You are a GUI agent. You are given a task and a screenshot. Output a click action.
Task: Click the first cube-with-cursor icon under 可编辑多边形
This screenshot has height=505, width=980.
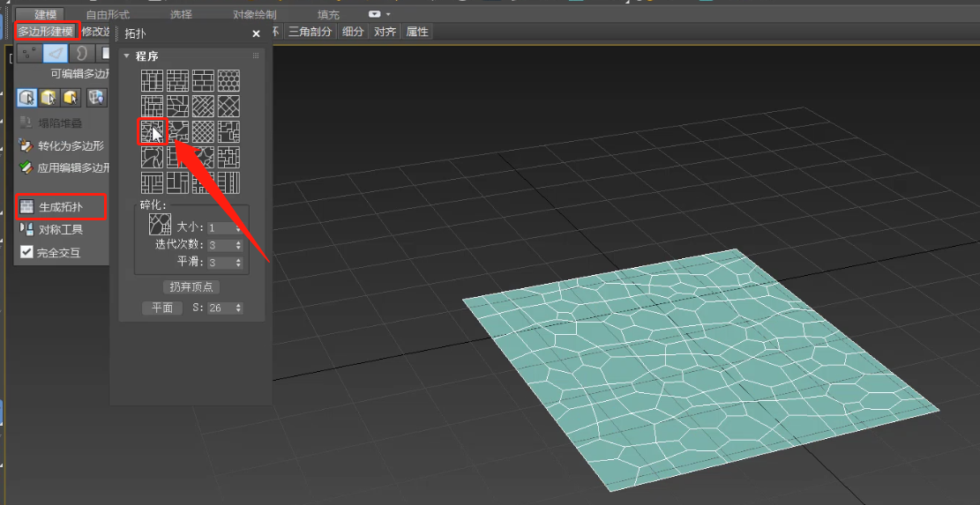[26, 97]
